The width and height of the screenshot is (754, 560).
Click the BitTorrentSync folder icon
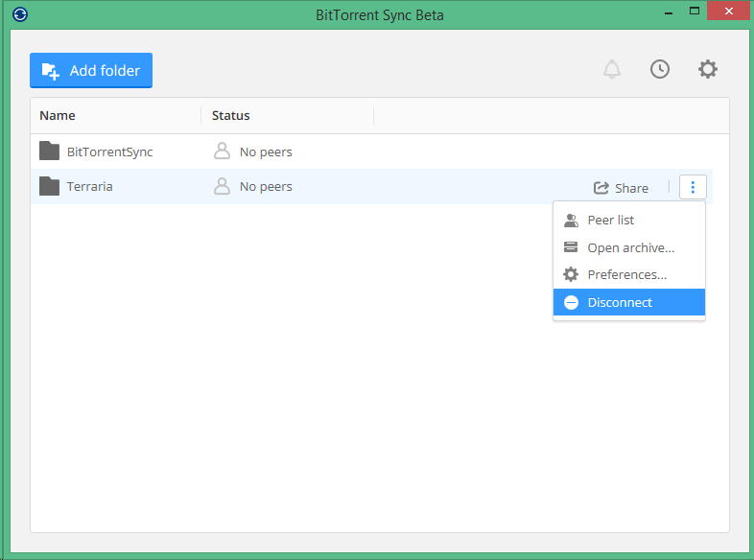point(50,152)
